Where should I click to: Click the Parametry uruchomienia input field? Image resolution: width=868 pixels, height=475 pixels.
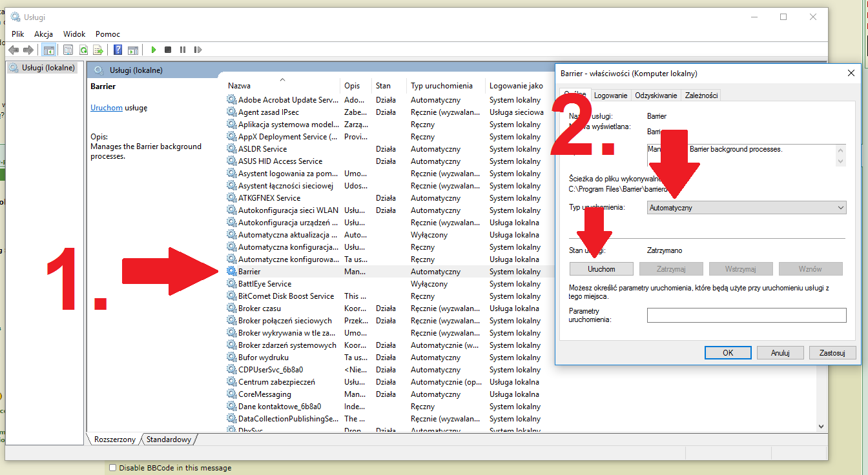coord(747,315)
